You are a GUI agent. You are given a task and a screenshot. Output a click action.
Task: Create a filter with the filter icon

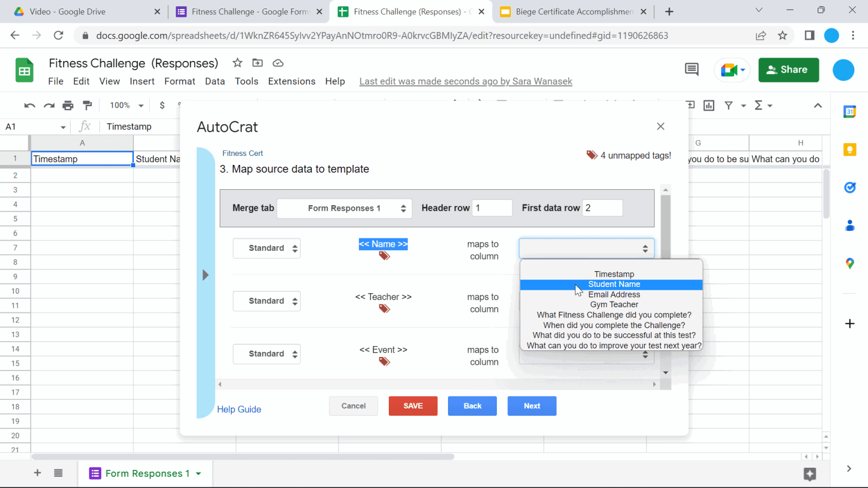coord(728,105)
